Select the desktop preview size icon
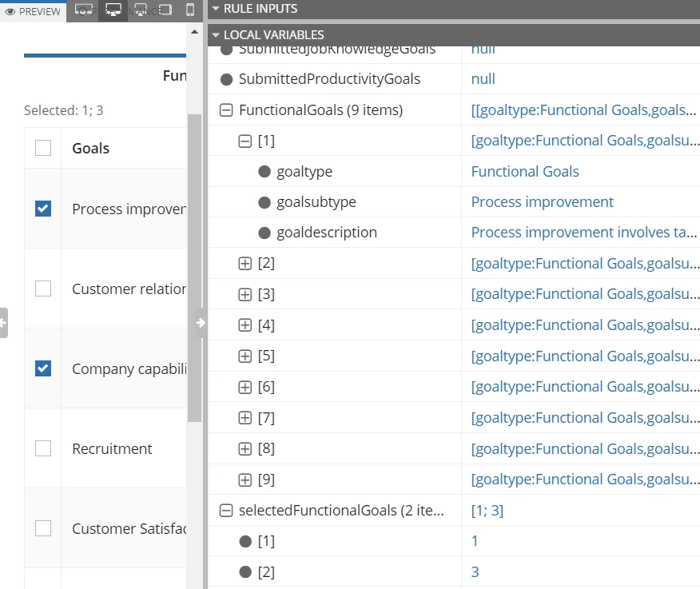This screenshot has height=589, width=700. (x=113, y=10)
